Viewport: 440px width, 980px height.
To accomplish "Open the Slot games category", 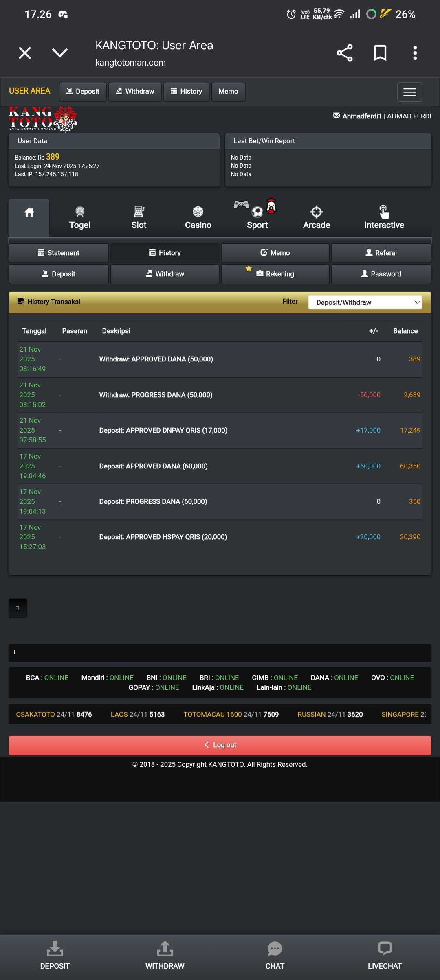I will pyautogui.click(x=139, y=218).
